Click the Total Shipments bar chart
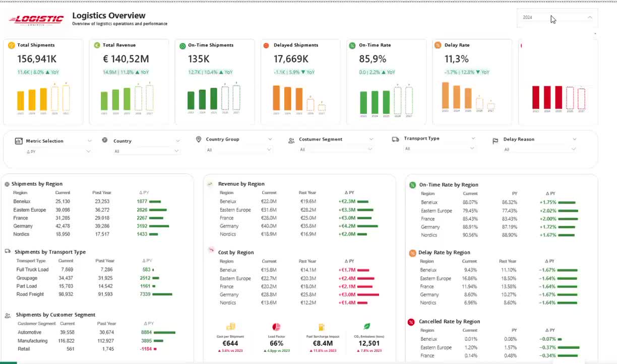 click(x=43, y=99)
